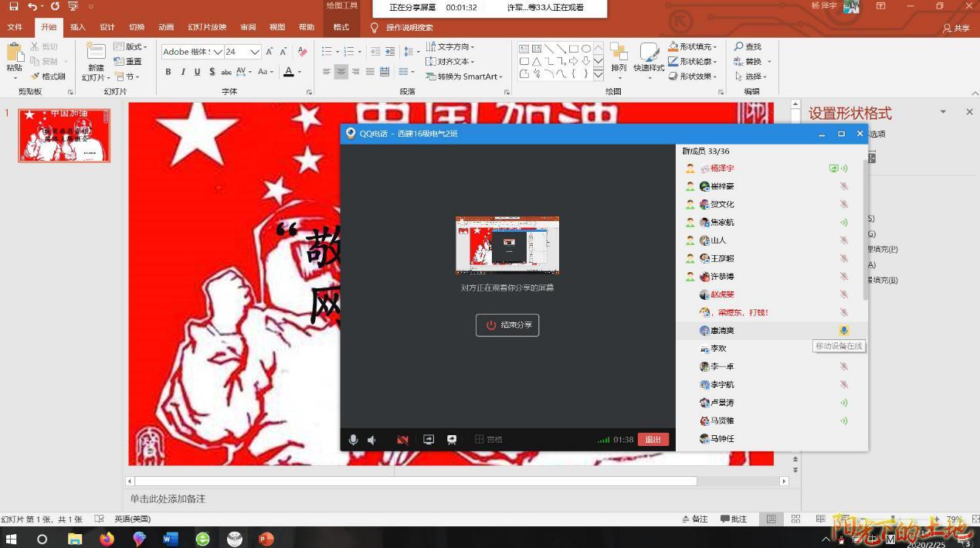Click the 新建幻灯片 new slide icon
The width and height of the screenshot is (980, 548).
point(96,53)
